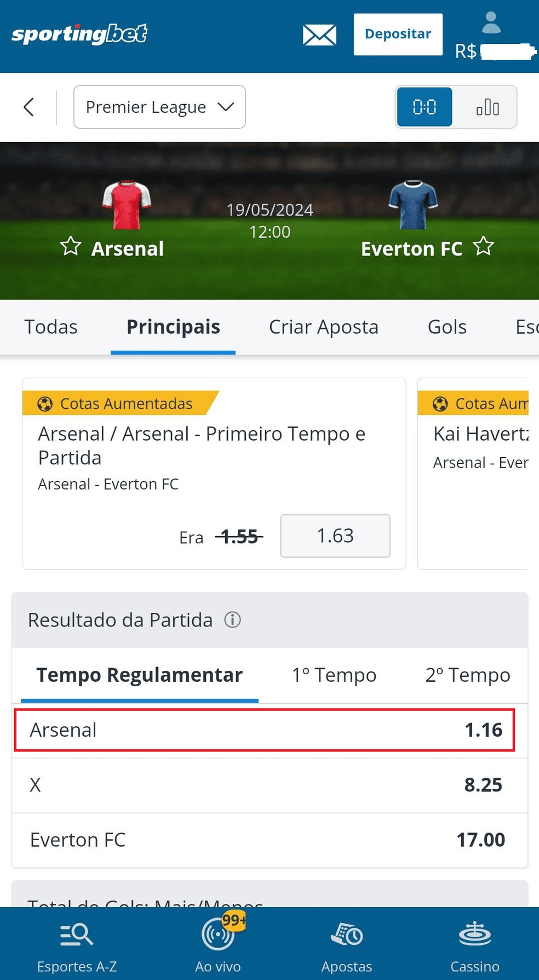Open the Ao vivo live betting icon
The width and height of the screenshot is (539, 980).
coord(217,937)
